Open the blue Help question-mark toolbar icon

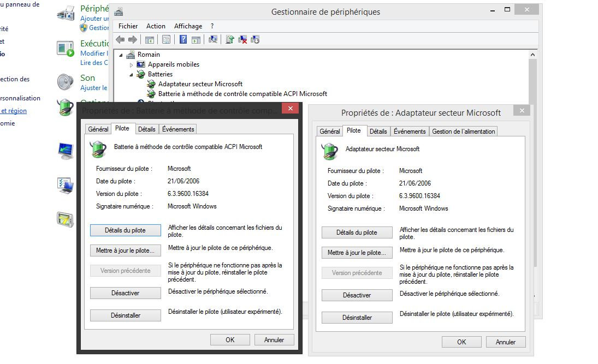[x=183, y=40]
